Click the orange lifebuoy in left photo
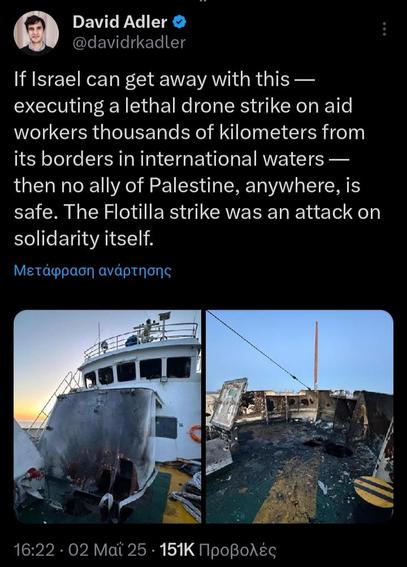The width and height of the screenshot is (407, 567). [x=196, y=434]
